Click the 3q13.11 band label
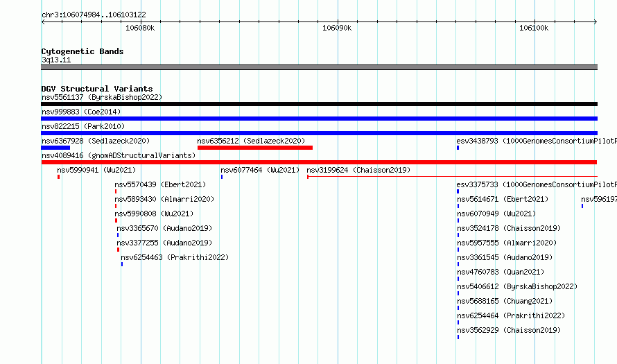The image size is (617, 364). 56,60
